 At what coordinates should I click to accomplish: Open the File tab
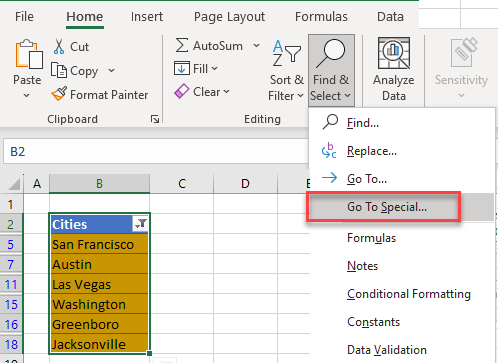tap(24, 16)
